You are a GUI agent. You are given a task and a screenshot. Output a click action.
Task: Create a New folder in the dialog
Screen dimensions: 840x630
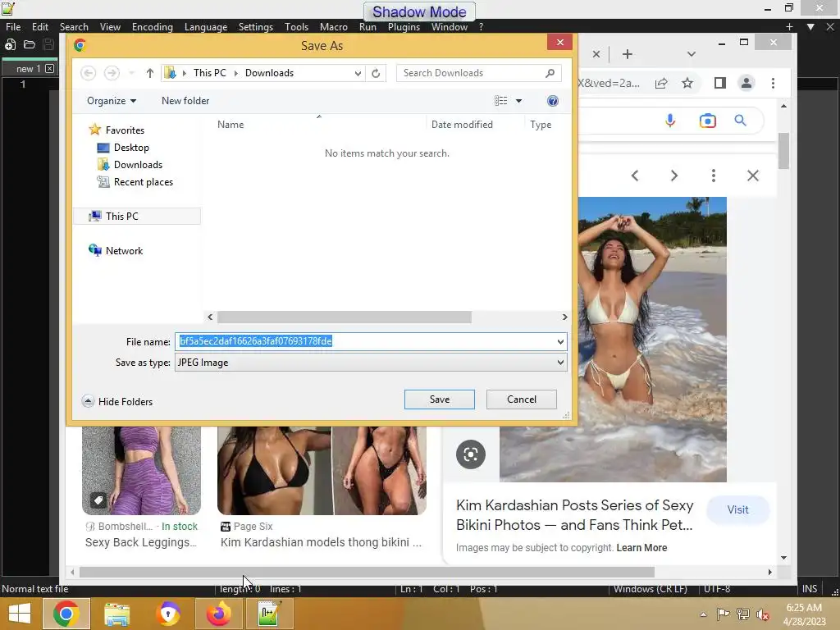coord(185,101)
